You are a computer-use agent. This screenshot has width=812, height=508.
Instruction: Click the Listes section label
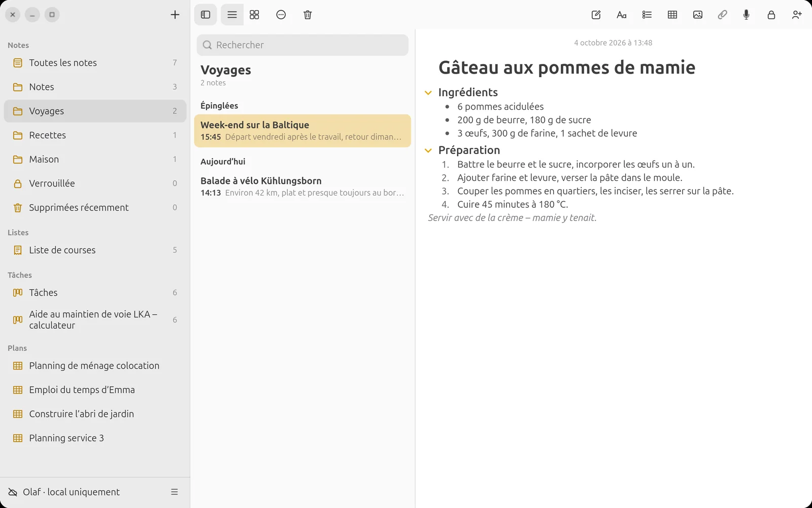(x=18, y=232)
